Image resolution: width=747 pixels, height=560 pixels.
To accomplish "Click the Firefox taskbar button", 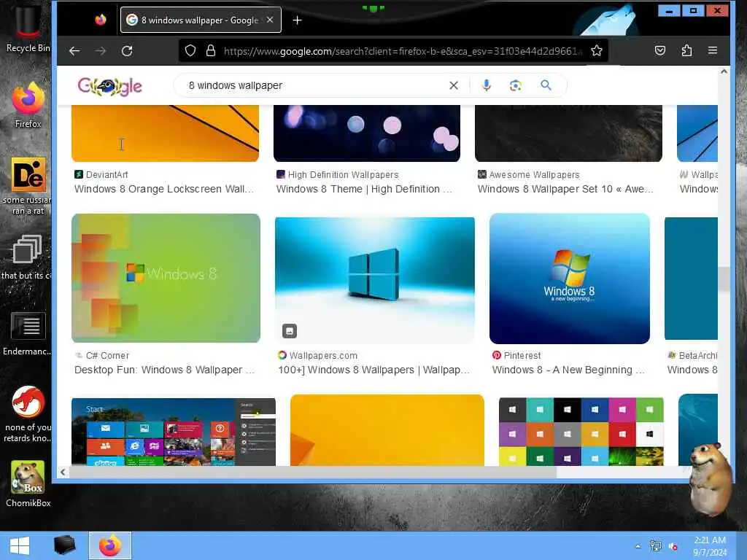I will [109, 545].
